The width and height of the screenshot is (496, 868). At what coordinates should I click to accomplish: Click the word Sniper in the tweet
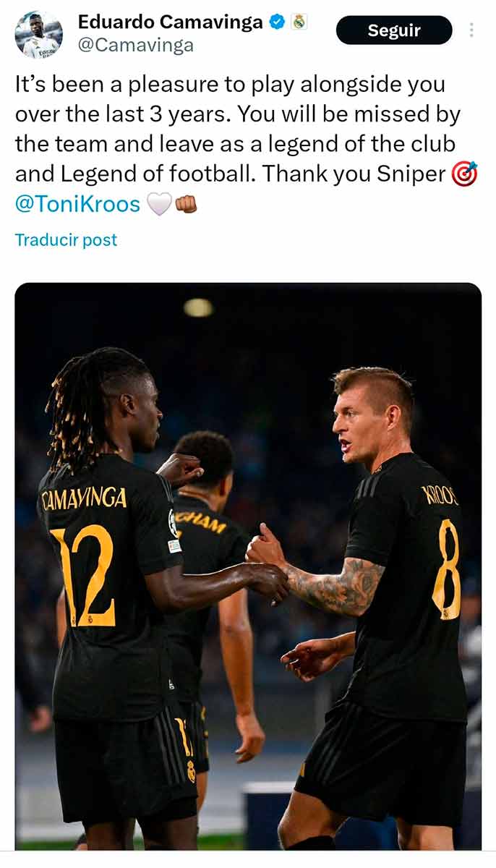(x=411, y=174)
